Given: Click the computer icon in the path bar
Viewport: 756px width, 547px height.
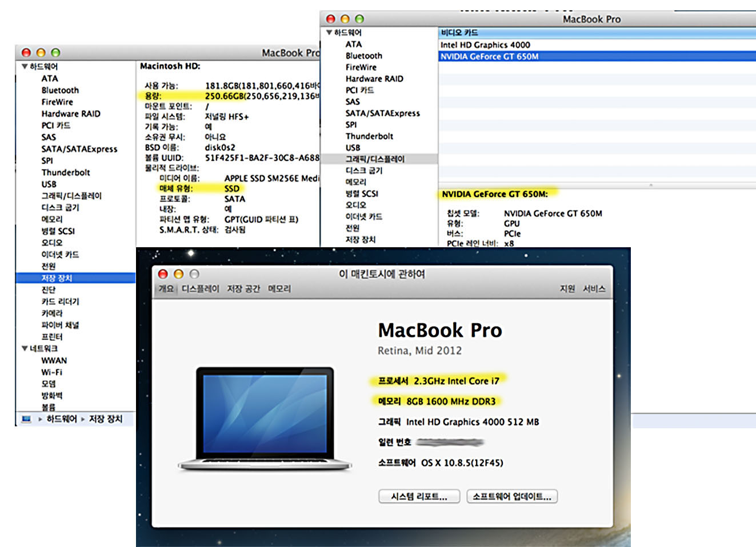Looking at the screenshot, I should click(x=26, y=419).
